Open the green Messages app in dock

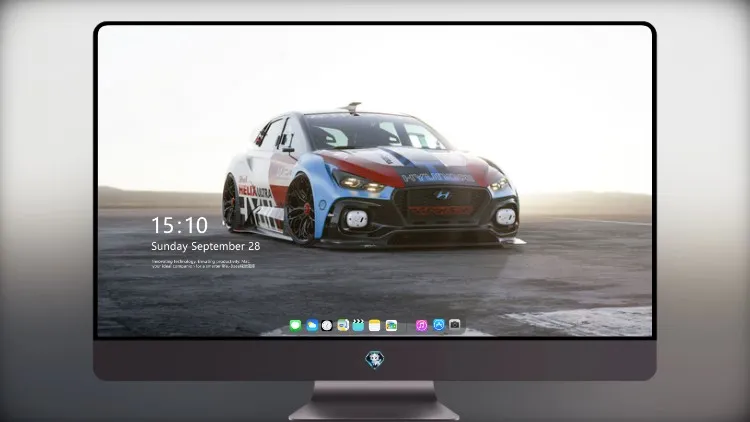pos(296,325)
